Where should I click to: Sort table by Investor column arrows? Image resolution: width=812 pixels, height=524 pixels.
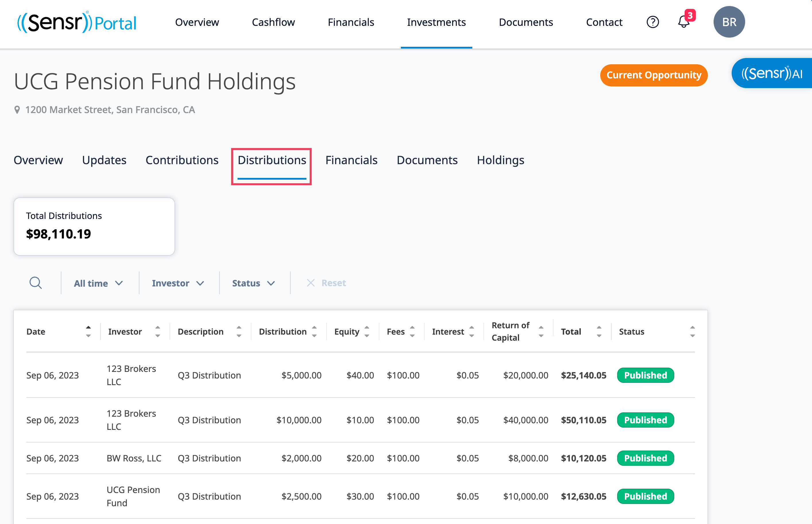click(158, 331)
